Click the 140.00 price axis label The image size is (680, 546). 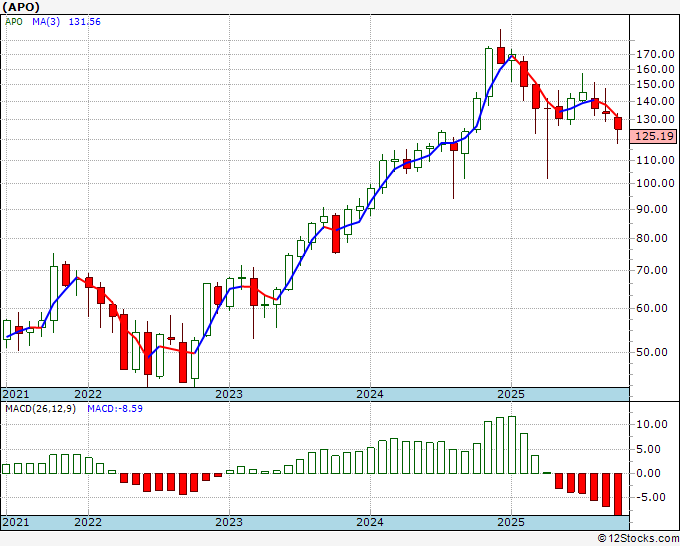(655, 101)
